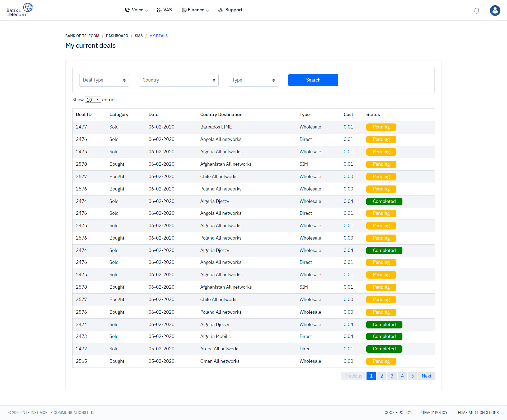Open the Support menu item
The height and width of the screenshot is (420, 507).
point(233,10)
